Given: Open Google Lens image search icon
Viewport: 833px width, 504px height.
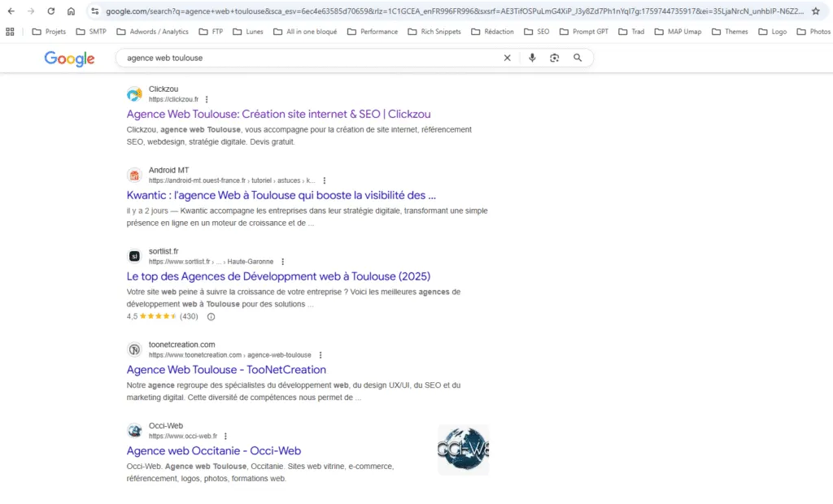Looking at the screenshot, I should pyautogui.click(x=554, y=58).
